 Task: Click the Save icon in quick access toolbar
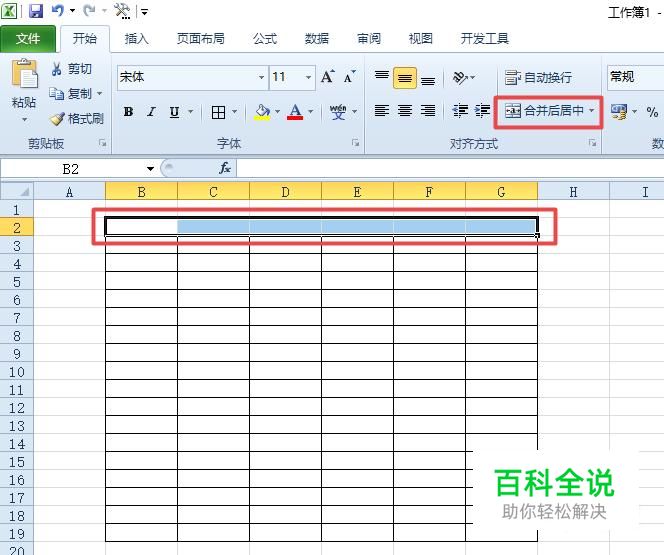[36, 11]
